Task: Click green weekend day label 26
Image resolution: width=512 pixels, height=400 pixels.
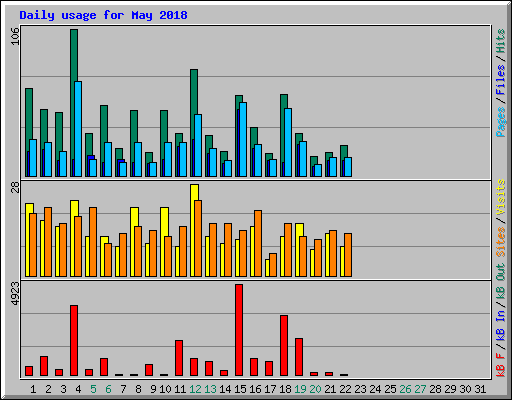Action: click(405, 389)
